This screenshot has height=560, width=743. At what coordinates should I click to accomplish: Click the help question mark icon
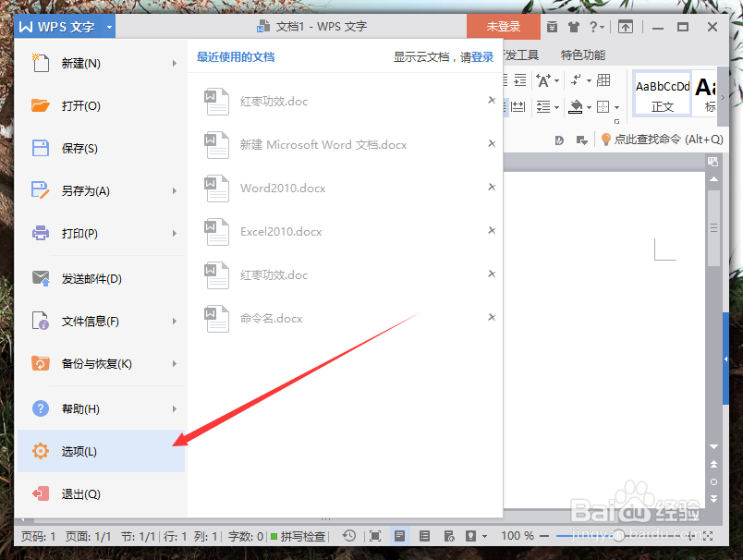click(x=593, y=27)
